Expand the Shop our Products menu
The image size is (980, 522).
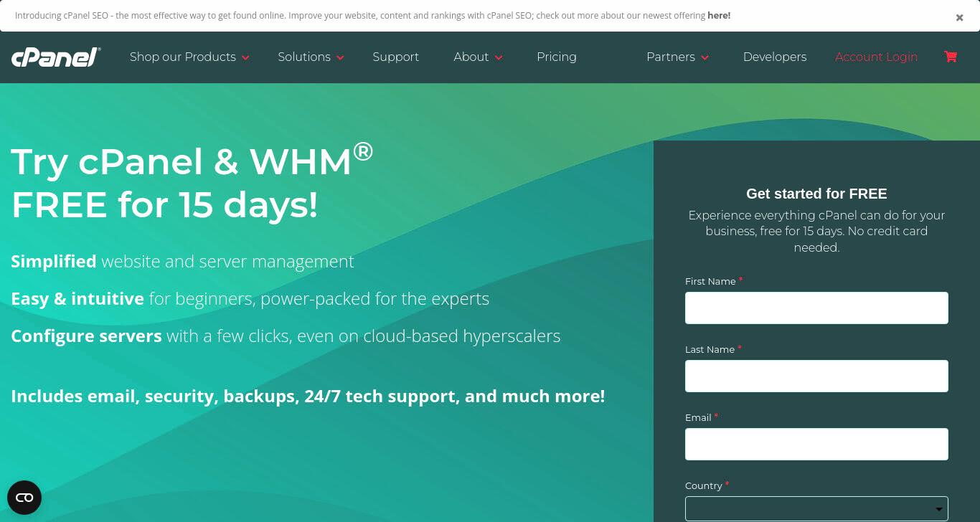coord(189,57)
